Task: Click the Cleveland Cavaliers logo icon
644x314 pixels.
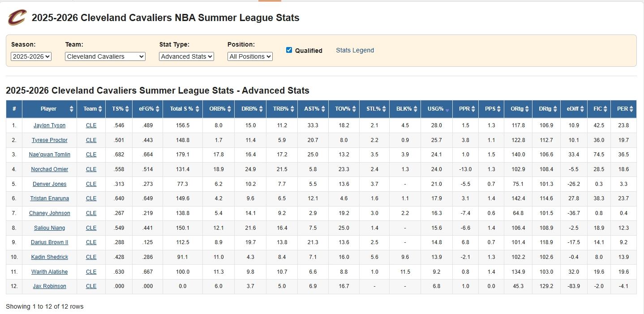Action: click(x=17, y=18)
